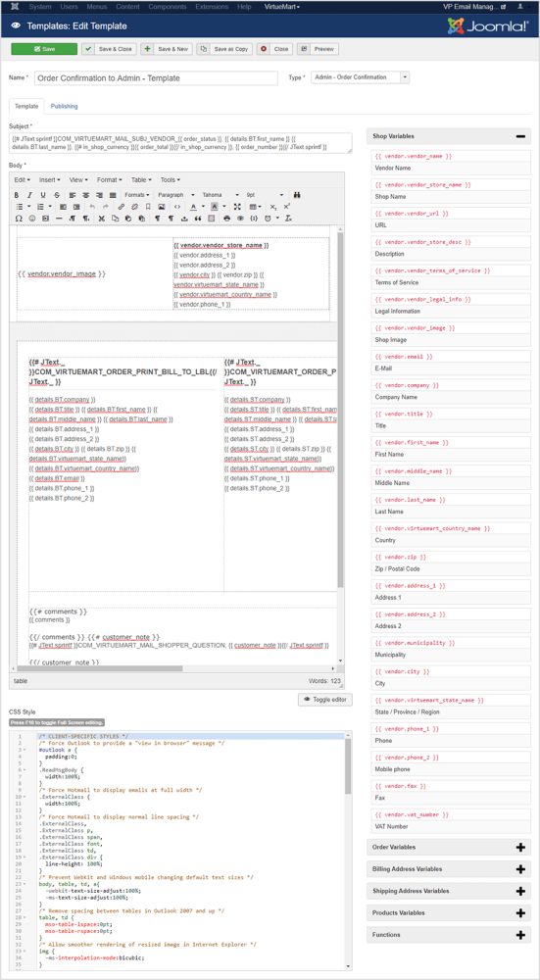This screenshot has width=540, height=980.
Task: Apply underline formatting in the editor
Action: (43, 195)
